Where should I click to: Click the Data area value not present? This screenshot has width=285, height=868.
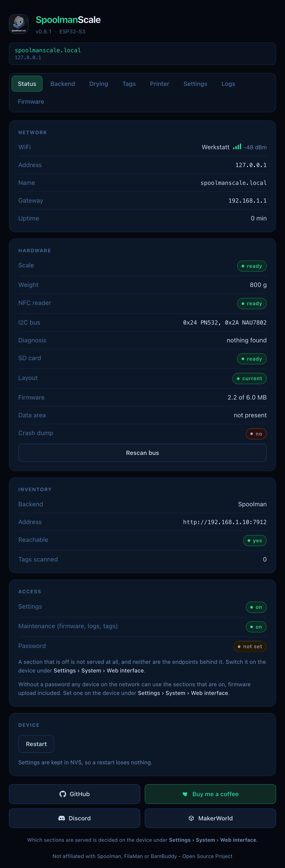click(250, 415)
